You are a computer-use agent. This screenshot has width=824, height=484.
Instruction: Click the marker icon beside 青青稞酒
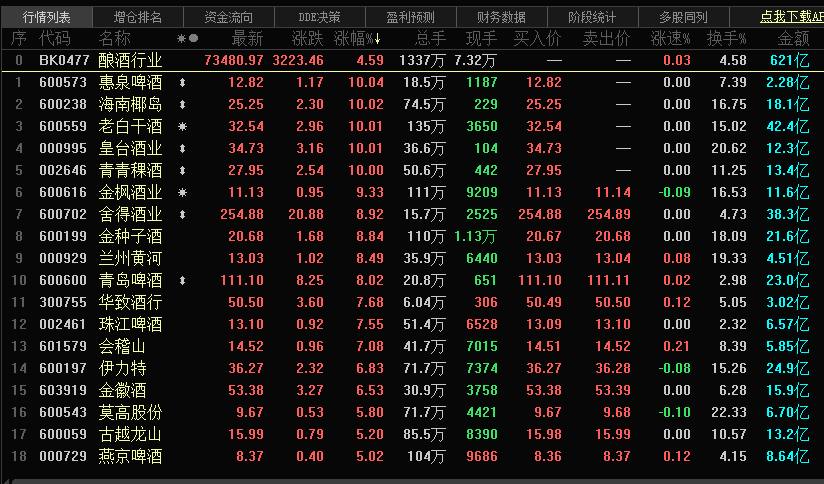pyautogui.click(x=182, y=171)
